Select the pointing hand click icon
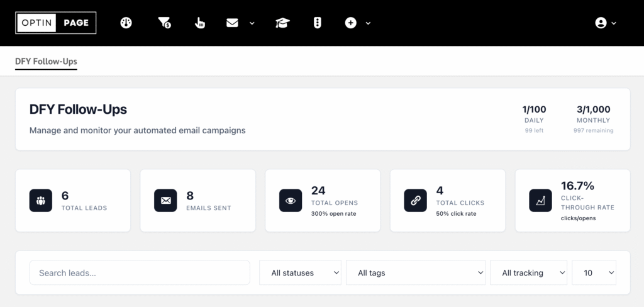Image resolution: width=644 pixels, height=307 pixels. pos(200,23)
